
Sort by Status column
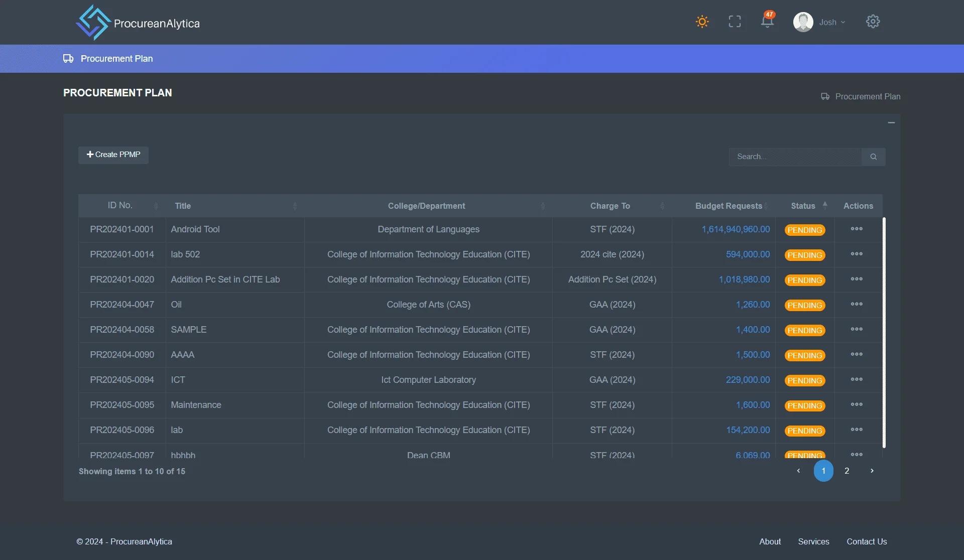pos(805,206)
